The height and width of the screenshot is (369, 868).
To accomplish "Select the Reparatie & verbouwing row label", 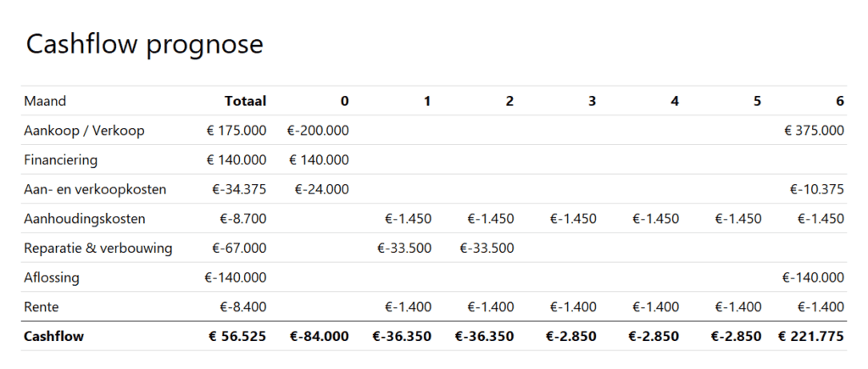I will pos(98,248).
